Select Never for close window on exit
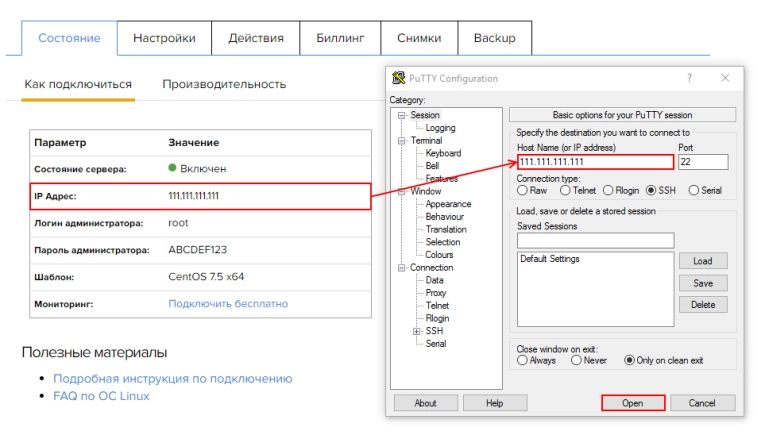Viewport: 765px width, 435px height. [574, 360]
